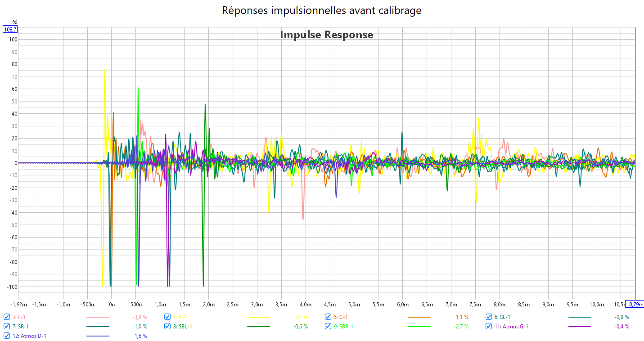Click the yellow R-1 legend line sample
644x341 pixels.
[x=258, y=317]
